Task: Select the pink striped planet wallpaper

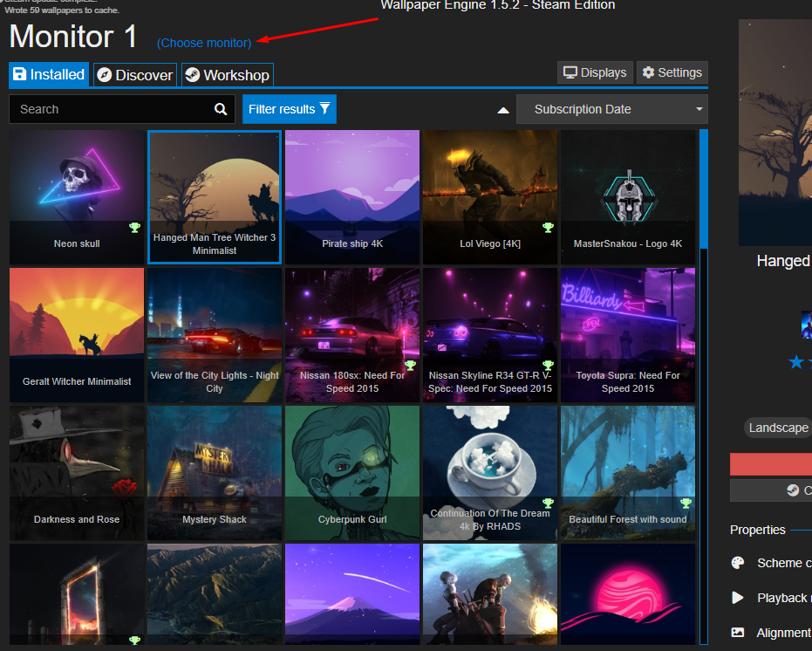Action: (628, 594)
